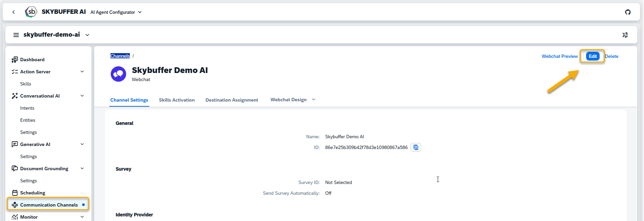Switch to Destination Assignment tab
The height and width of the screenshot is (221, 644).
tap(232, 100)
